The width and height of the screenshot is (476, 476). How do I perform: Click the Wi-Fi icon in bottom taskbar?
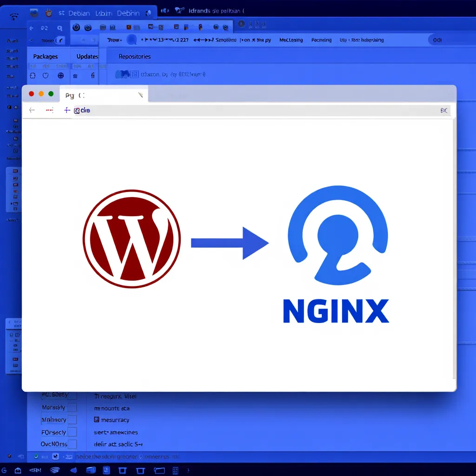point(55,469)
